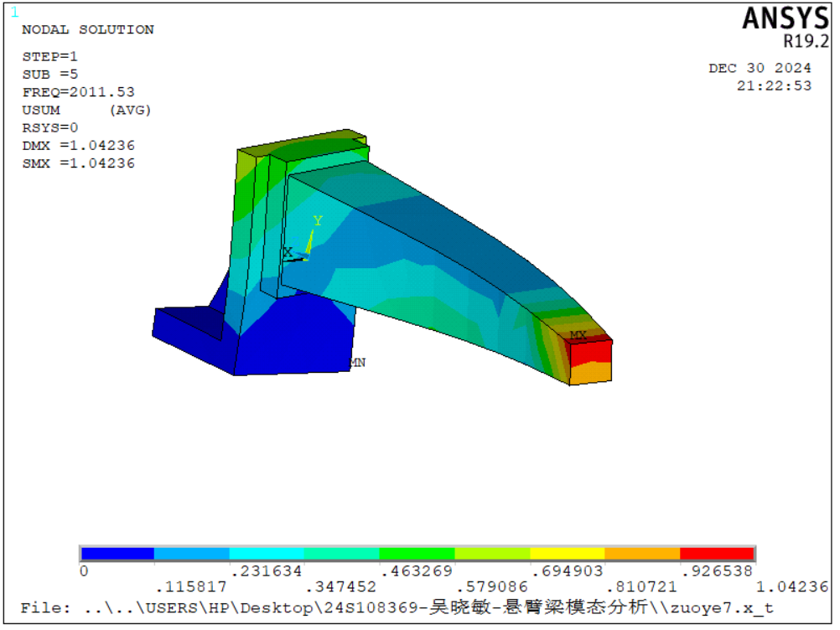The image size is (840, 630).
Task: Click the R19.2 version label
Action: pyautogui.click(x=806, y=41)
